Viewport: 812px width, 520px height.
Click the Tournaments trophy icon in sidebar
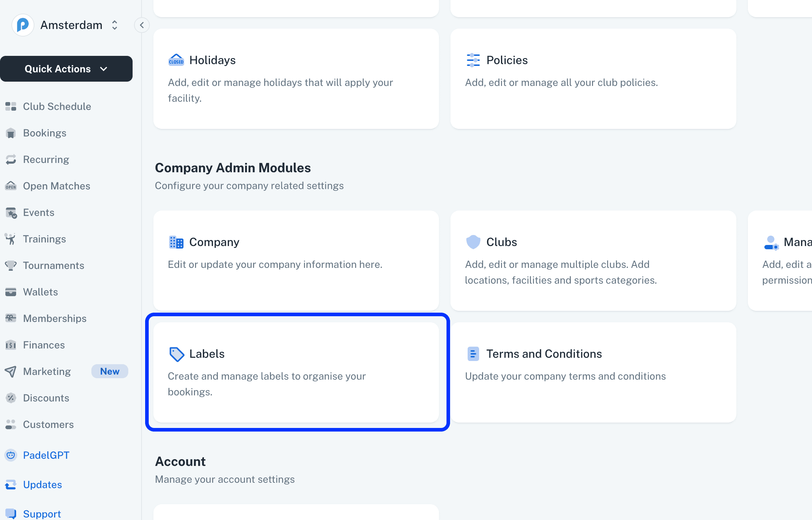click(x=11, y=265)
